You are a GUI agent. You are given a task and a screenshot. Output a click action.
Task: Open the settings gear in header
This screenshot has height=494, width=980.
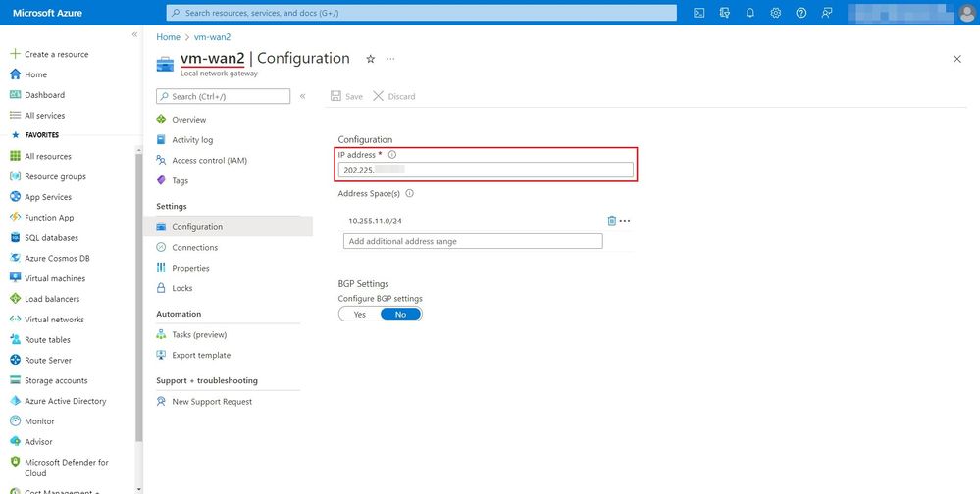pyautogui.click(x=776, y=13)
